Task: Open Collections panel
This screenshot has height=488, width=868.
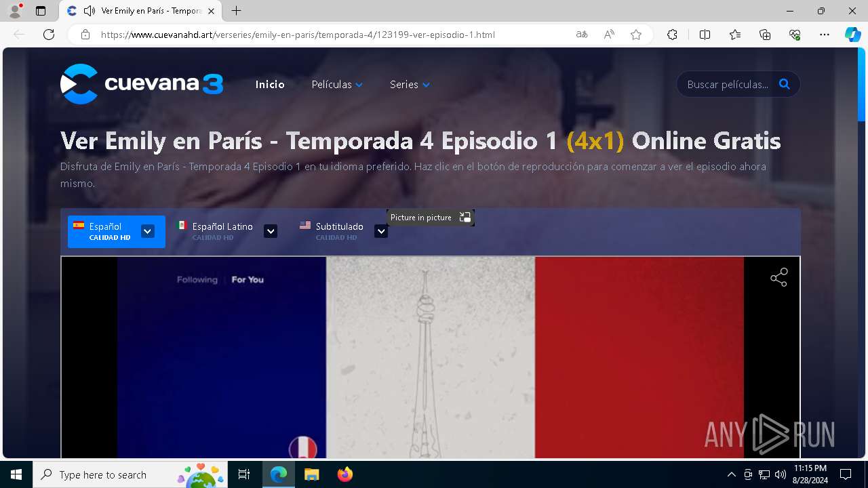Action: pyautogui.click(x=765, y=35)
